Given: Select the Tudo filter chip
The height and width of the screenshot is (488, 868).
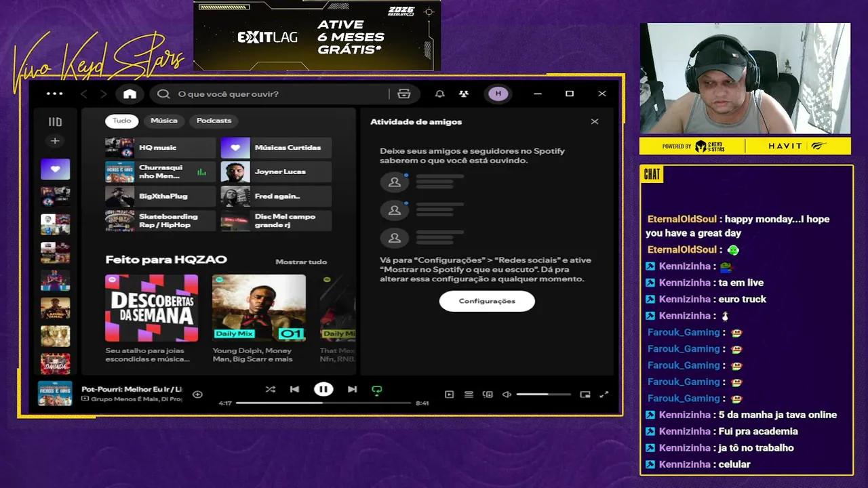Looking at the screenshot, I should pyautogui.click(x=122, y=121).
